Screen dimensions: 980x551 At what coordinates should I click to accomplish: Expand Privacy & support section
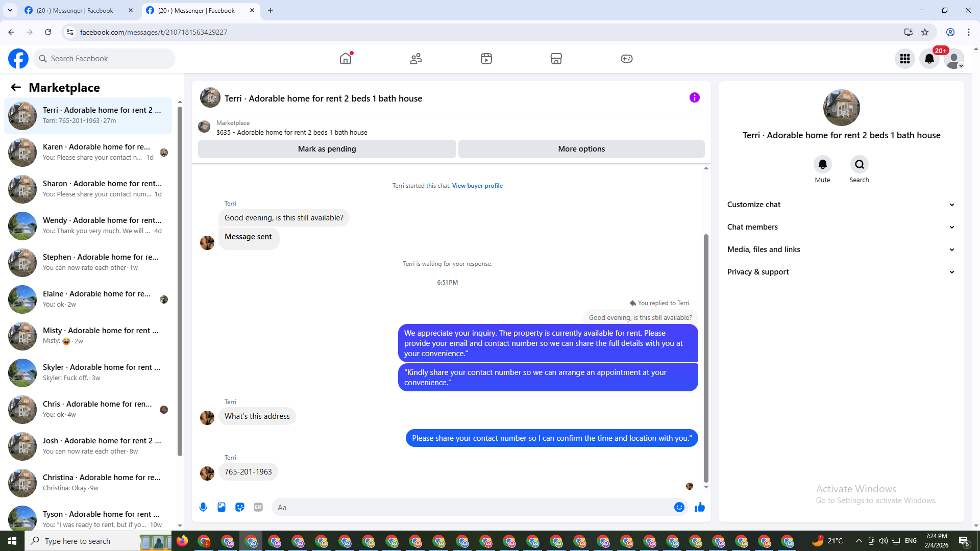pyautogui.click(x=841, y=272)
